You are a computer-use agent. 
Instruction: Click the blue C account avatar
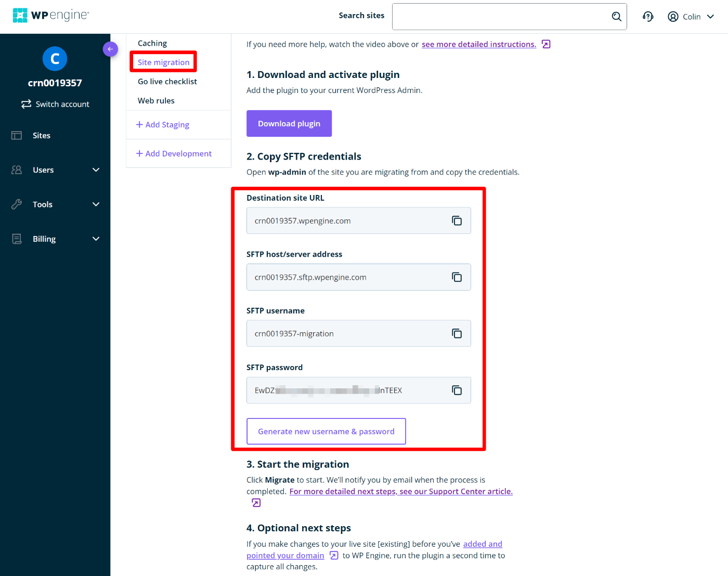pyautogui.click(x=55, y=59)
